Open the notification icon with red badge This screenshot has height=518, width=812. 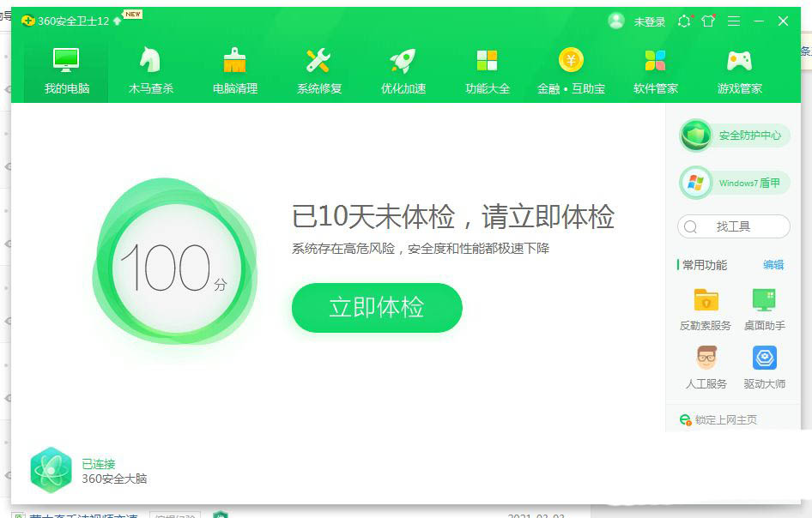point(684,21)
